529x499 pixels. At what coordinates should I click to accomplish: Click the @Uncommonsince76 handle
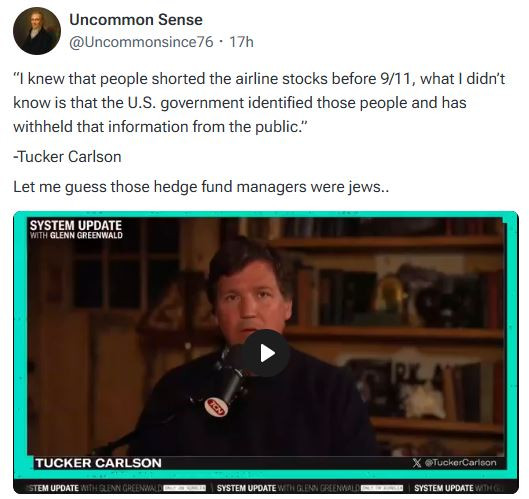pyautogui.click(x=141, y=42)
